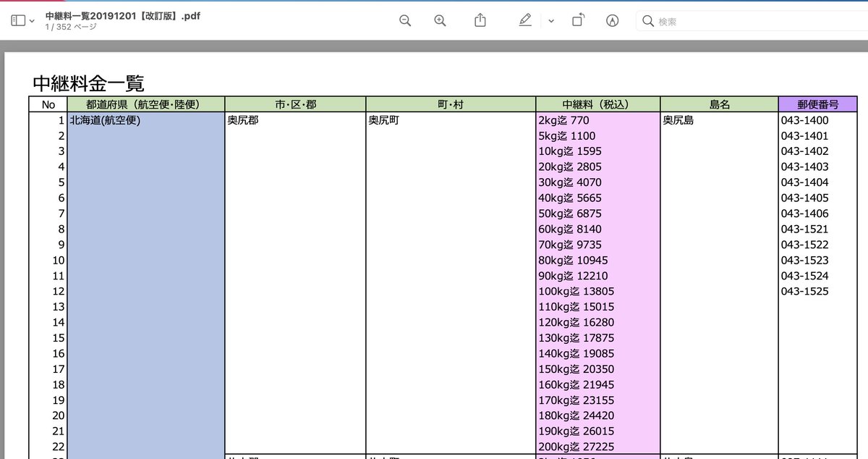Image resolution: width=868 pixels, height=459 pixels.
Task: Click the 奥尻町 cell
Action: tap(384, 120)
